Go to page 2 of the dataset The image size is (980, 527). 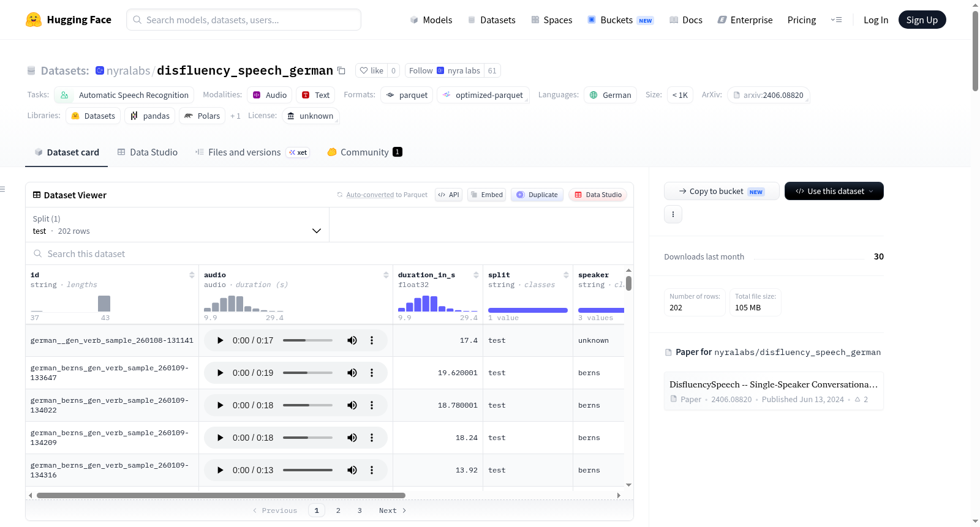click(x=338, y=510)
